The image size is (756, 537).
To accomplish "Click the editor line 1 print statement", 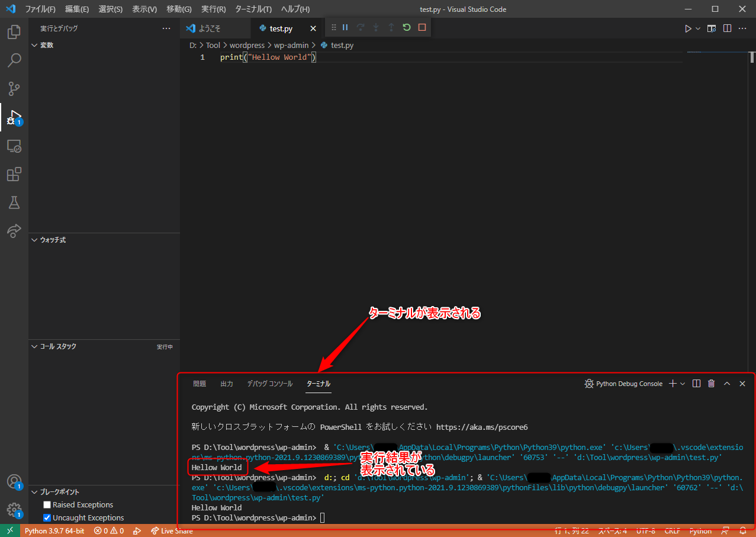I will point(269,57).
